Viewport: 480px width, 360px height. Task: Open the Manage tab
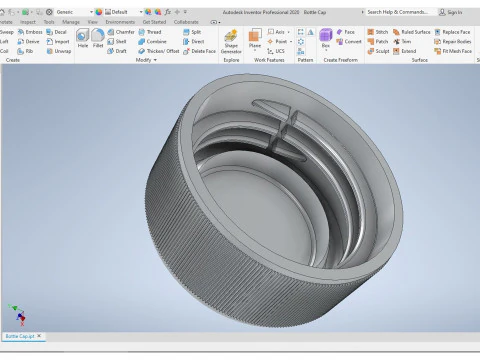(71, 22)
